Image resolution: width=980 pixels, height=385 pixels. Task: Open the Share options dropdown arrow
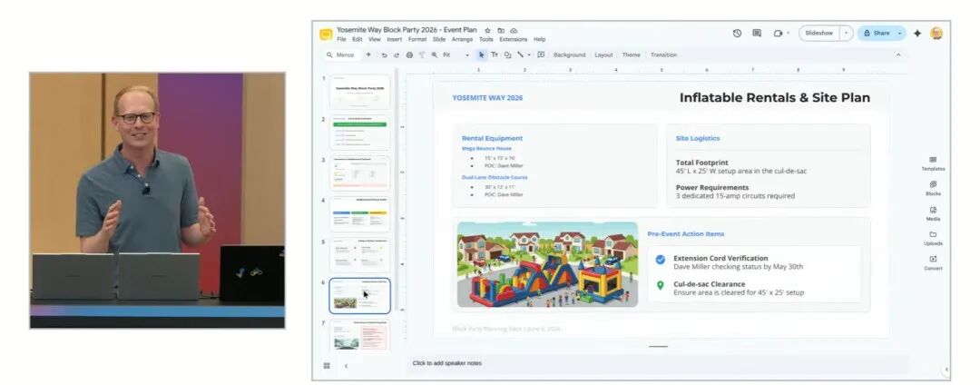[x=899, y=33]
